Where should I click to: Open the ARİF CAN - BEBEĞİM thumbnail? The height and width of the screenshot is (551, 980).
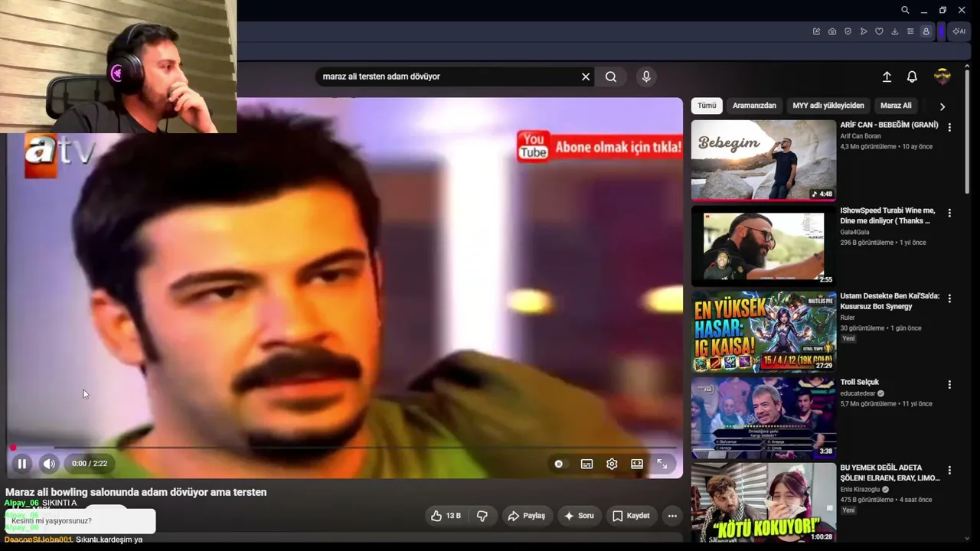pos(763,160)
